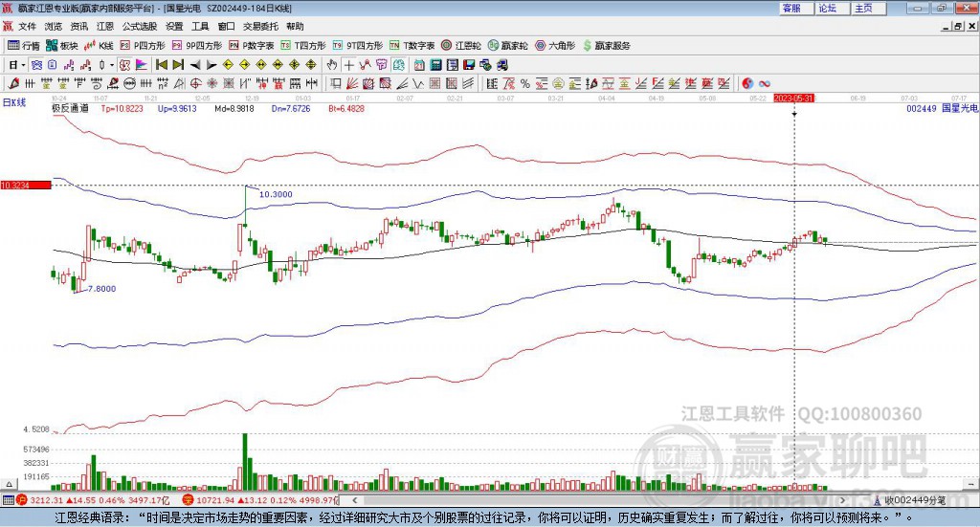Open the P四方形 tool

point(143,46)
